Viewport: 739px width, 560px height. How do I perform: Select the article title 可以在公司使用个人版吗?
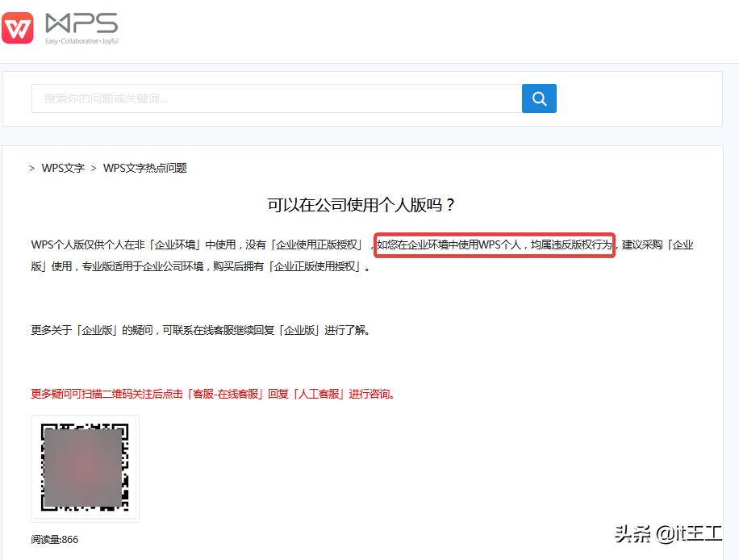[361, 204]
